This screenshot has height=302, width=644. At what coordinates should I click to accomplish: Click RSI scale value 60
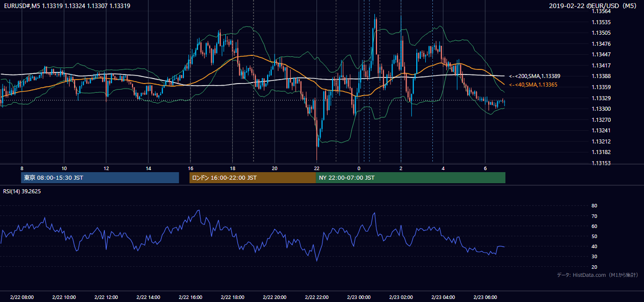point(594,226)
